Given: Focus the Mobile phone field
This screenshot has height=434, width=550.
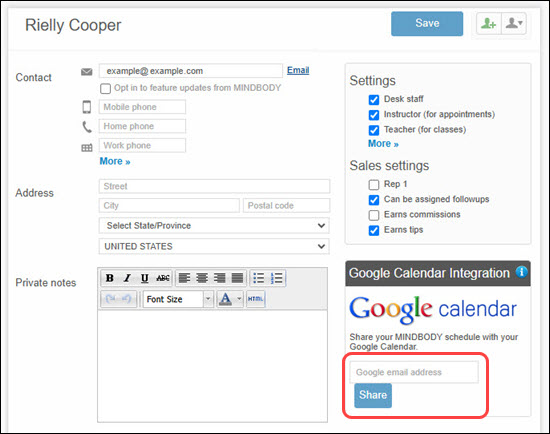Looking at the screenshot, I should (142, 107).
